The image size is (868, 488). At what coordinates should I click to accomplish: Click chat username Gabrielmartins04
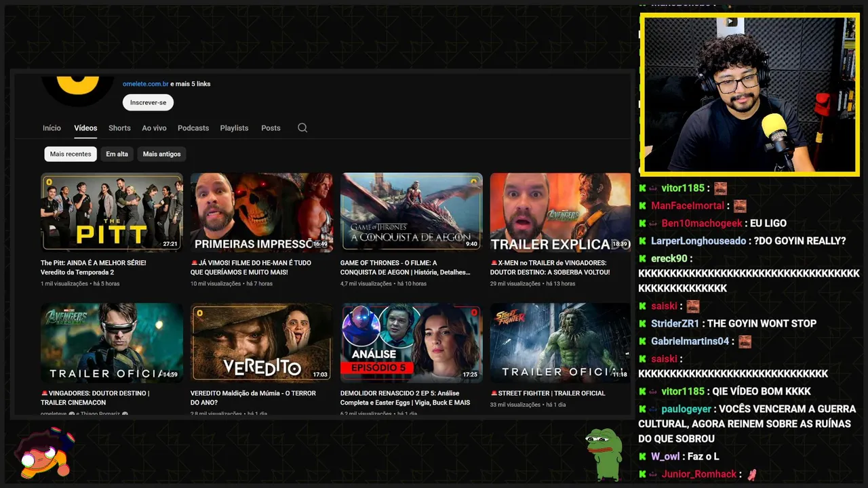690,341
